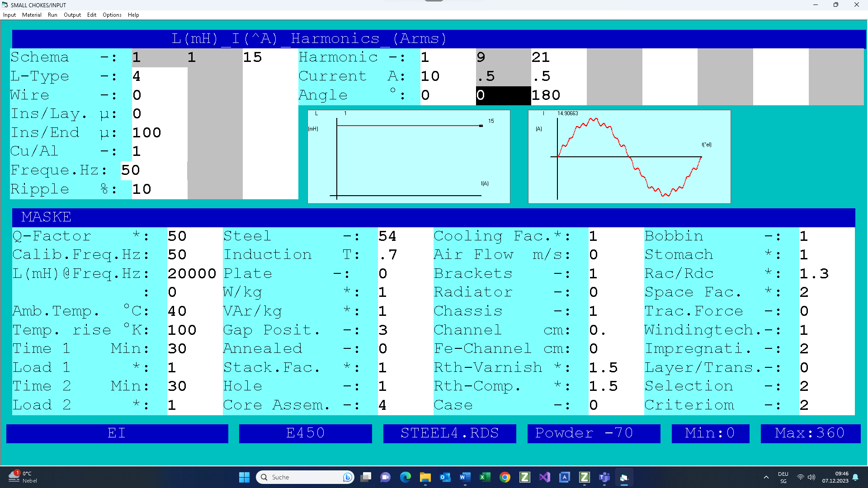The width and height of the screenshot is (868, 488).
Task: Select the Cu/Al field value 1
Action: click(x=160, y=151)
